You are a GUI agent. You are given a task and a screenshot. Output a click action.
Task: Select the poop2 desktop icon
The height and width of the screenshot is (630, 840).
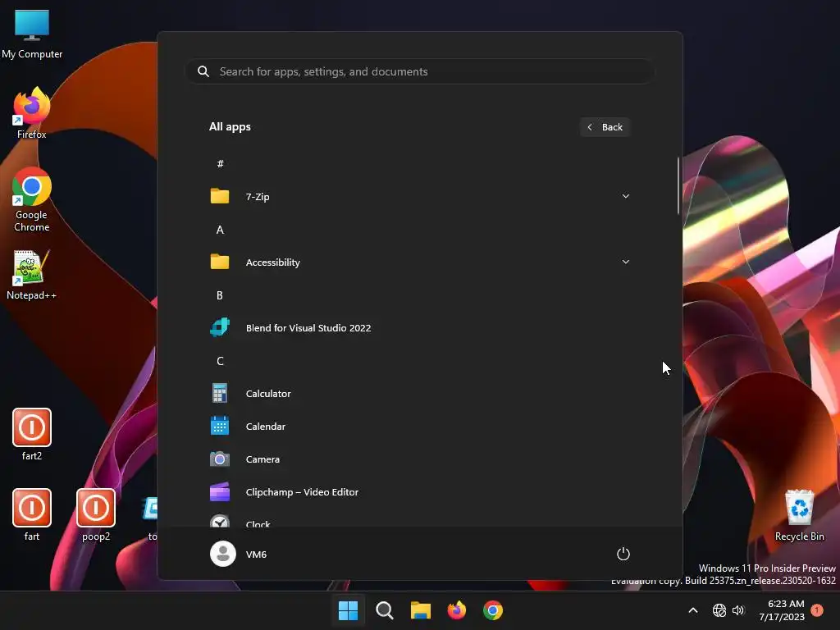pos(96,515)
